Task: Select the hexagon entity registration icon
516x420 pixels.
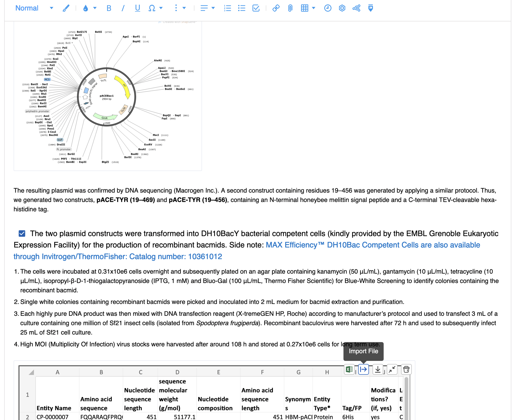Action: point(342,8)
